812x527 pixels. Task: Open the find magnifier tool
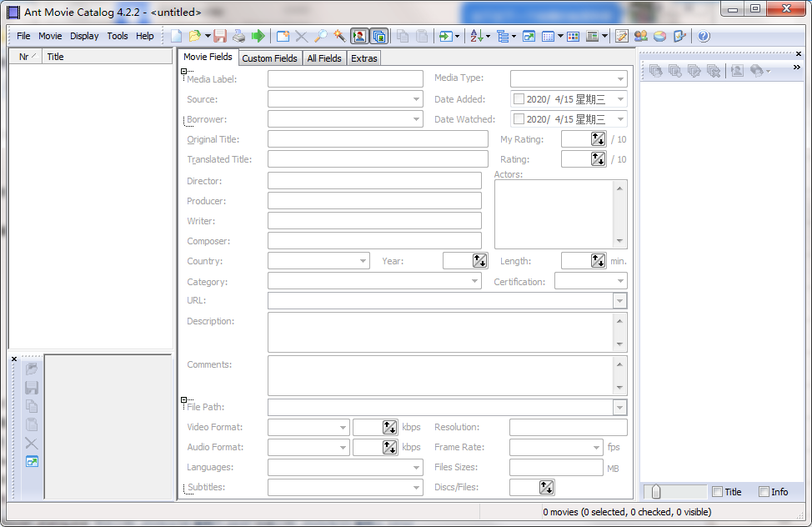pos(321,37)
